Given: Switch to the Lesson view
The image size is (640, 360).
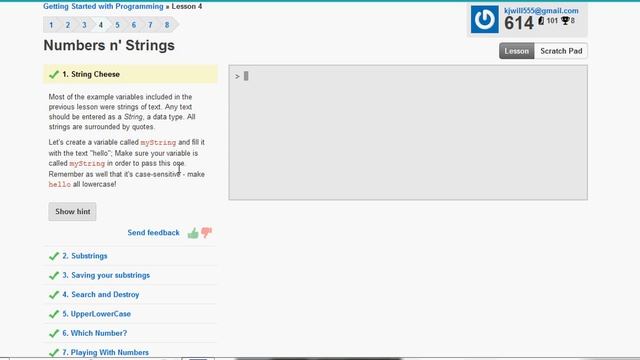Looking at the screenshot, I should coord(516,51).
